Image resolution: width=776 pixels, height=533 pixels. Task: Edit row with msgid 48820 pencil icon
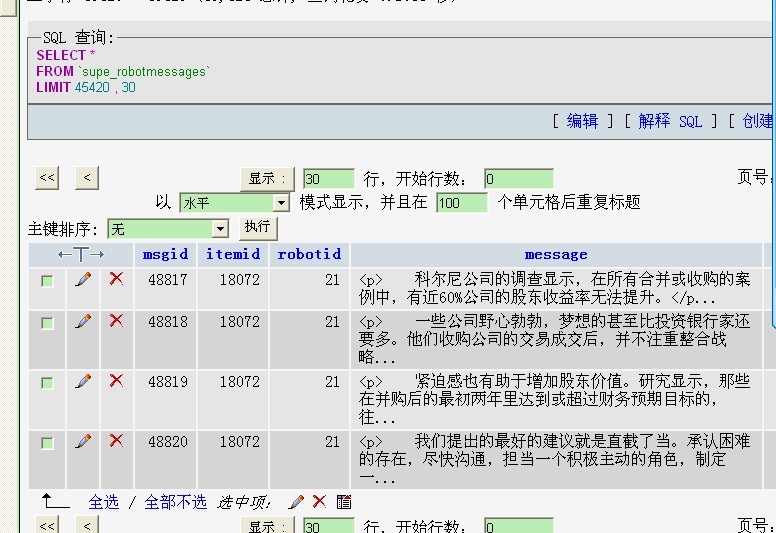[x=83, y=441]
